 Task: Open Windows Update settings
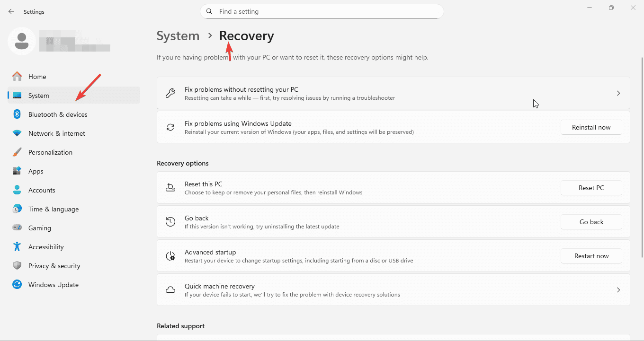74,285
